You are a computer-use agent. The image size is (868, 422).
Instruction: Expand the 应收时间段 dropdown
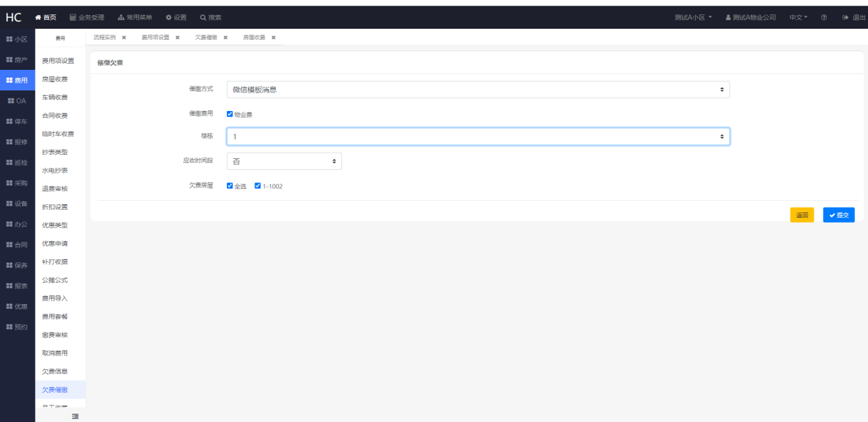[284, 161]
